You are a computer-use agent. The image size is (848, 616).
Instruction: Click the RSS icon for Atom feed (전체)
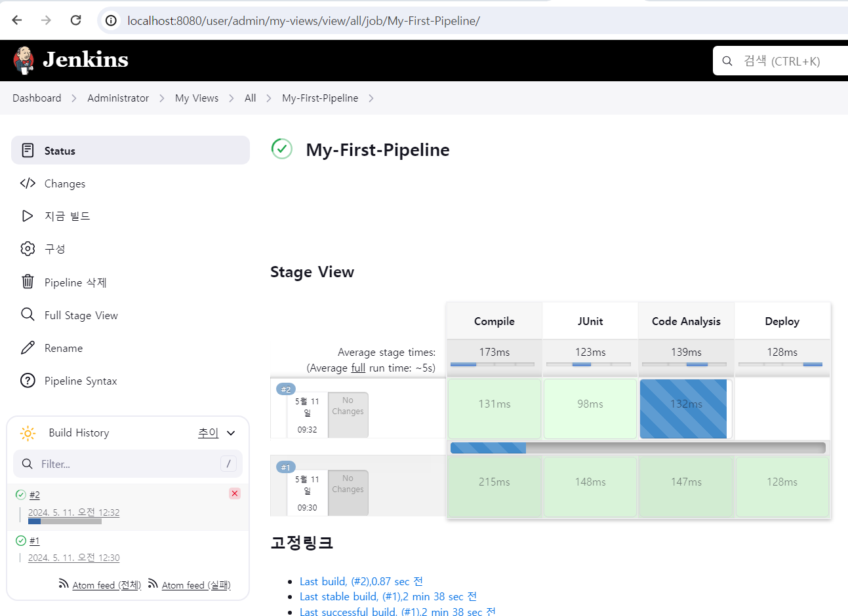[64, 583]
